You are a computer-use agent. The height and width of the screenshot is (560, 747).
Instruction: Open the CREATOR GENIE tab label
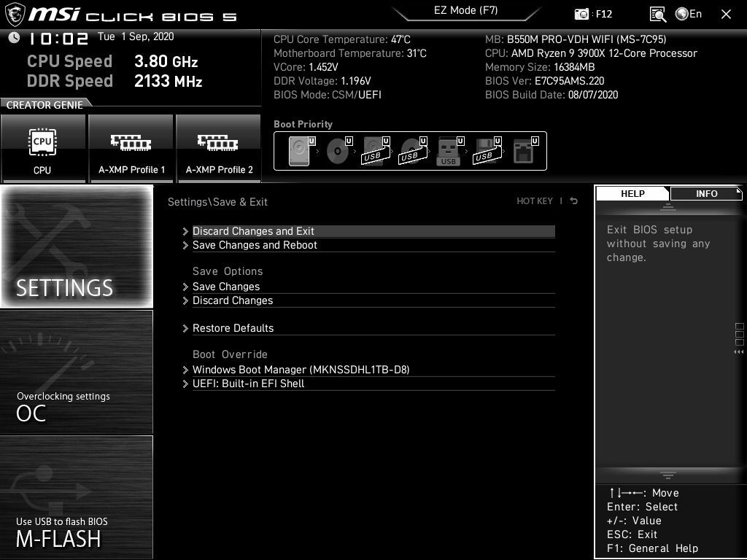44,105
